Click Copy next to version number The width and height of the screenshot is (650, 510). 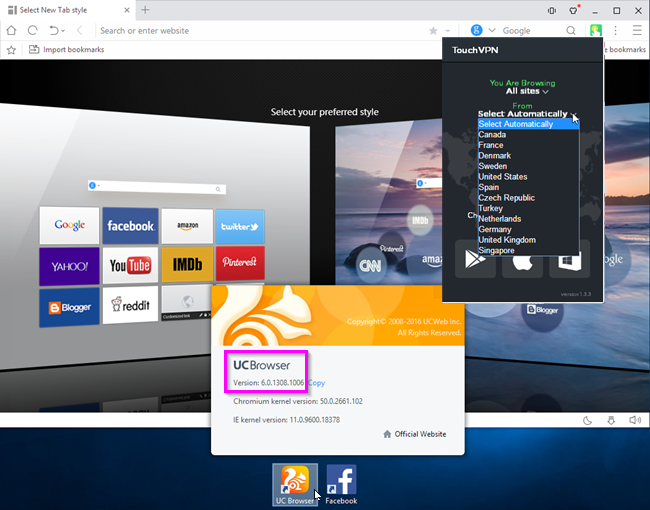point(316,383)
